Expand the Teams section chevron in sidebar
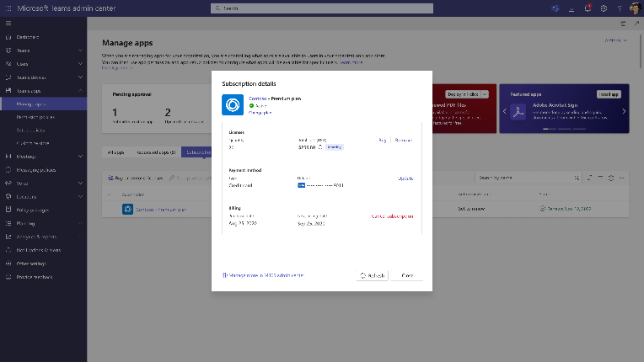The image size is (644, 362). [x=81, y=51]
